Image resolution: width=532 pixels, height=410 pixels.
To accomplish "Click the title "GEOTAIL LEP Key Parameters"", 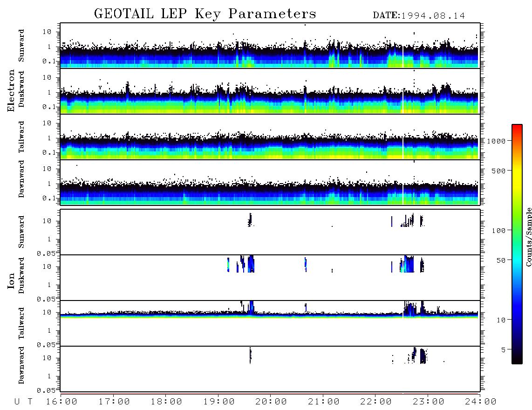I will coord(205,14).
